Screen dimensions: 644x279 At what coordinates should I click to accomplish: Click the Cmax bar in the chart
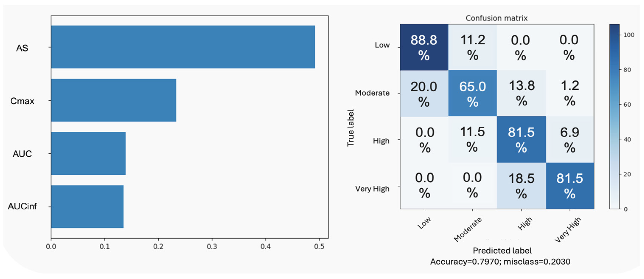click(x=113, y=100)
